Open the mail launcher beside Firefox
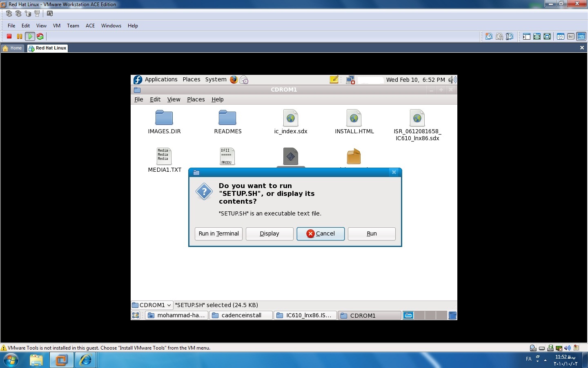The image size is (588, 368). 244,80
